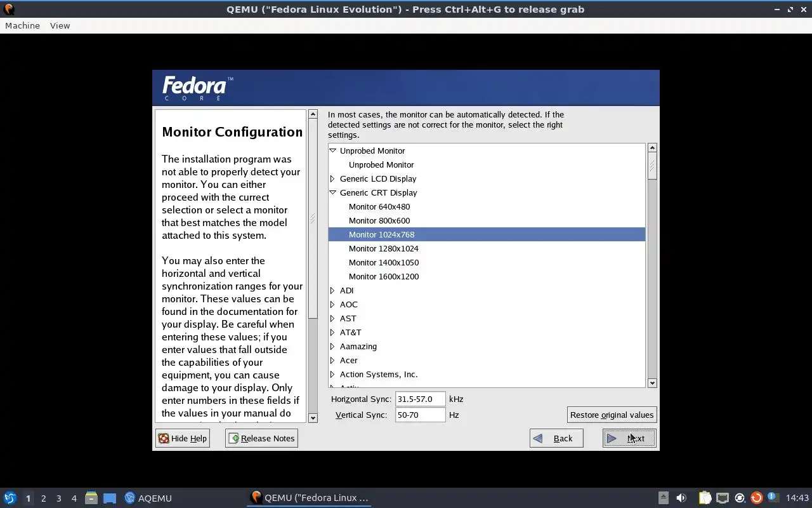Select Monitor 1400x1050
The width and height of the screenshot is (812, 508).
pyautogui.click(x=384, y=262)
